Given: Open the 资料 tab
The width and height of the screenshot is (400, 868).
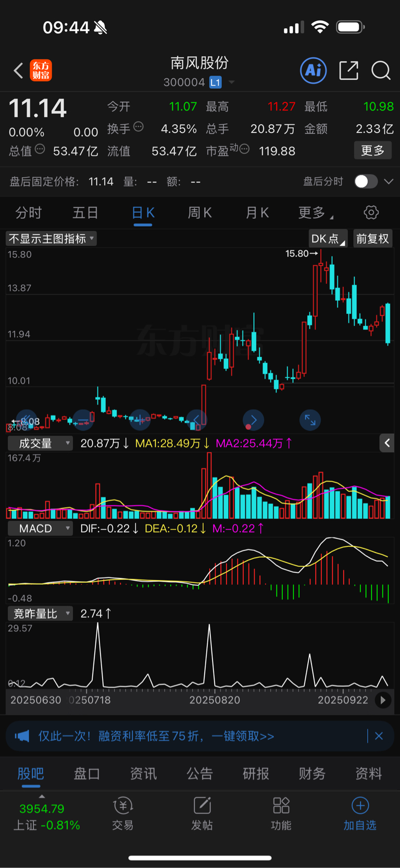Looking at the screenshot, I should click(x=368, y=774).
